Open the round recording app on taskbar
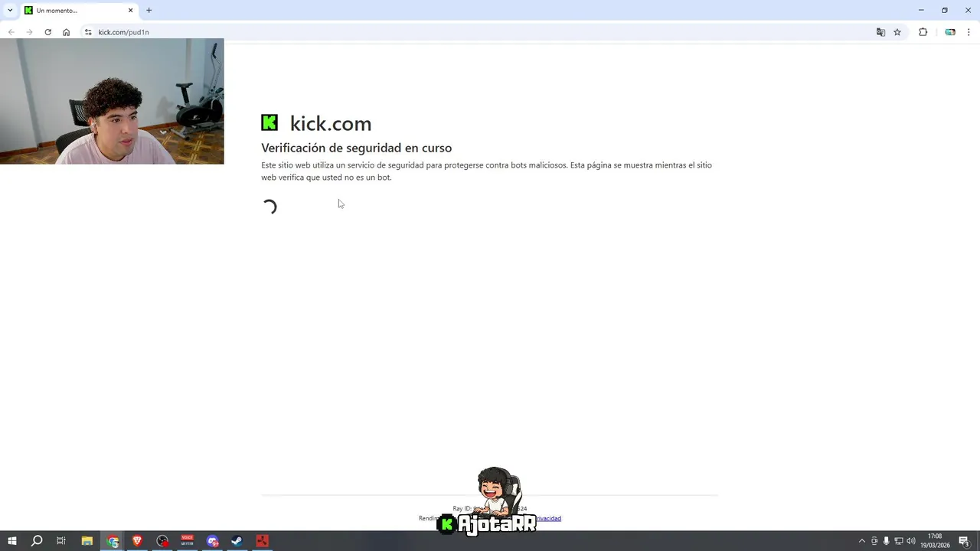This screenshot has width=980, height=551. coord(162,541)
